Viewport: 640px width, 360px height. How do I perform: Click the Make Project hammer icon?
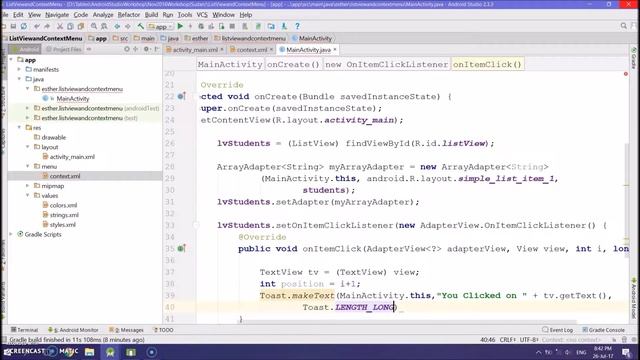tap(140, 26)
